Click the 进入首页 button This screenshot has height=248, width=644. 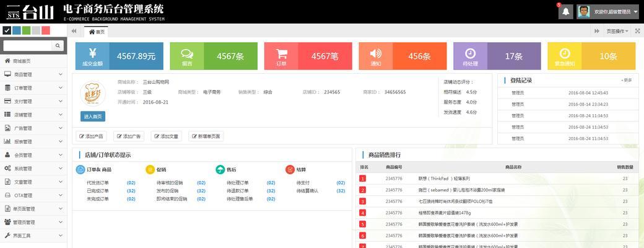[x=93, y=117]
